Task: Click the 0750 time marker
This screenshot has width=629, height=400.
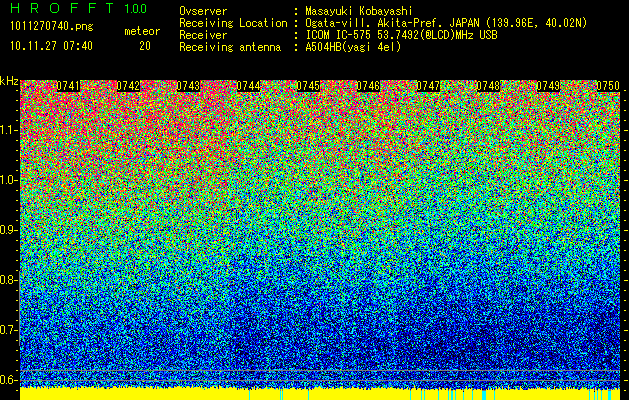Action: tap(608, 86)
